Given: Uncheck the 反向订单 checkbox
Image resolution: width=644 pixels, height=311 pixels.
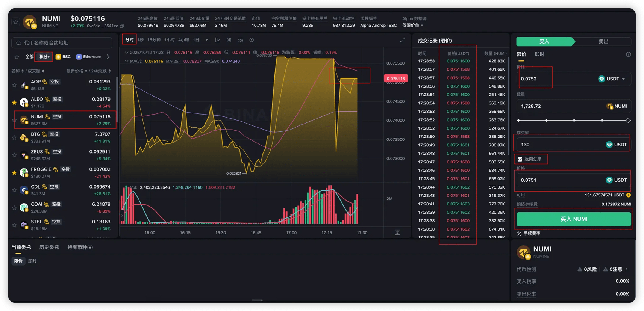Looking at the screenshot, I should 520,159.
